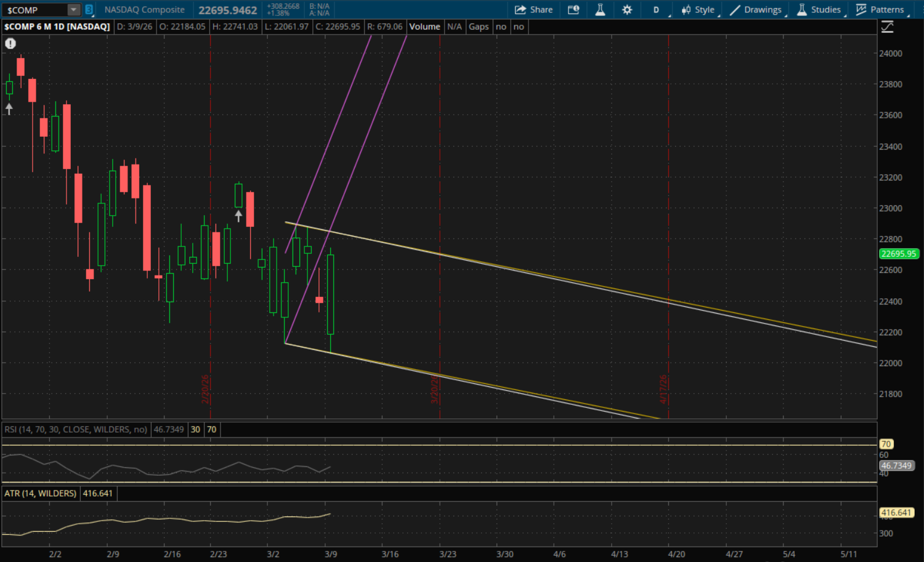Expand the Studies dropdown

pos(819,10)
